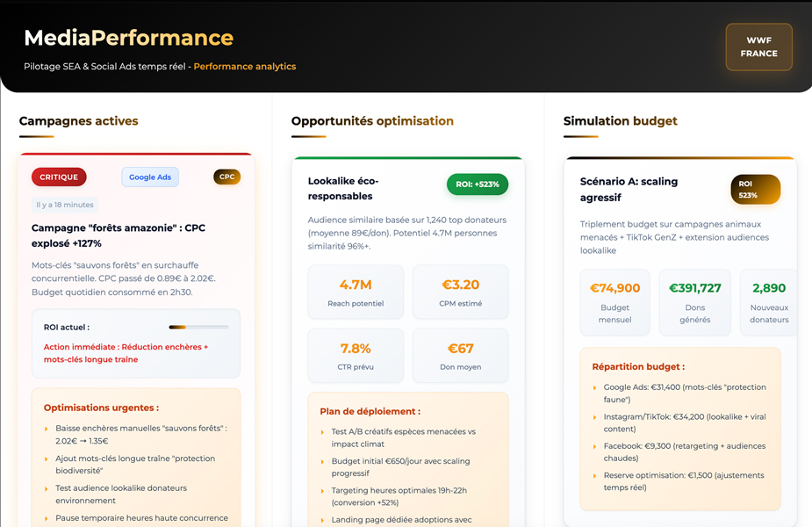Click the red CRITIQUE alert badge
812x527 pixels.
point(59,177)
